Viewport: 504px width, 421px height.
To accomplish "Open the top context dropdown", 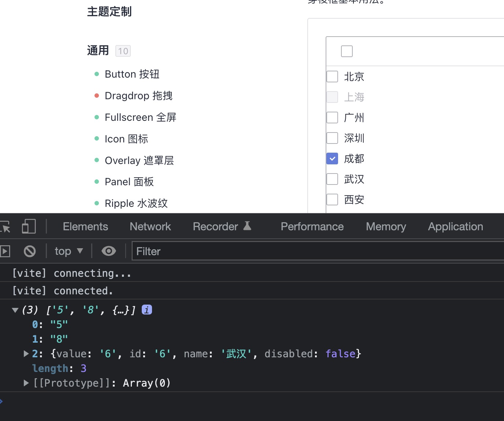I will (69, 251).
